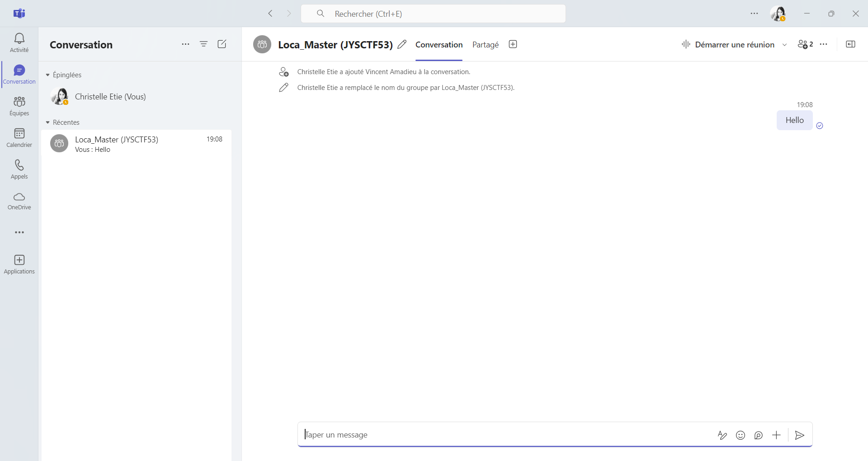Add a tab with the plus icon

pyautogui.click(x=513, y=44)
